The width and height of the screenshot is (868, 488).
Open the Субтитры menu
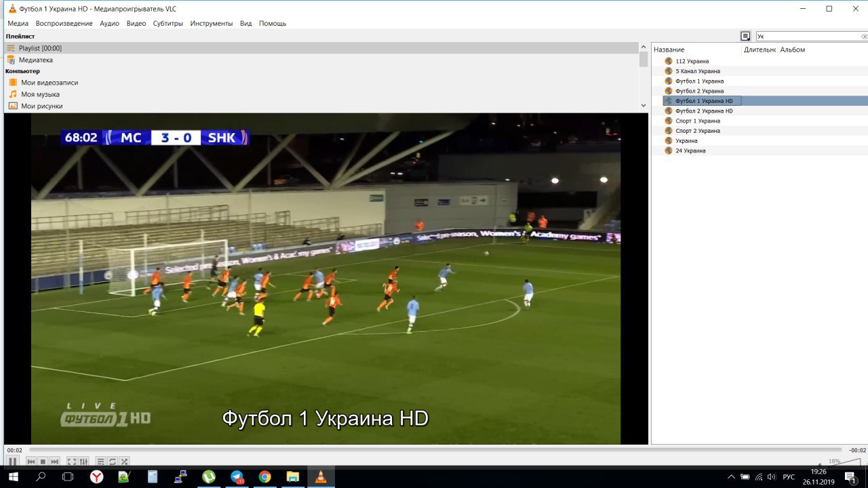coord(168,23)
